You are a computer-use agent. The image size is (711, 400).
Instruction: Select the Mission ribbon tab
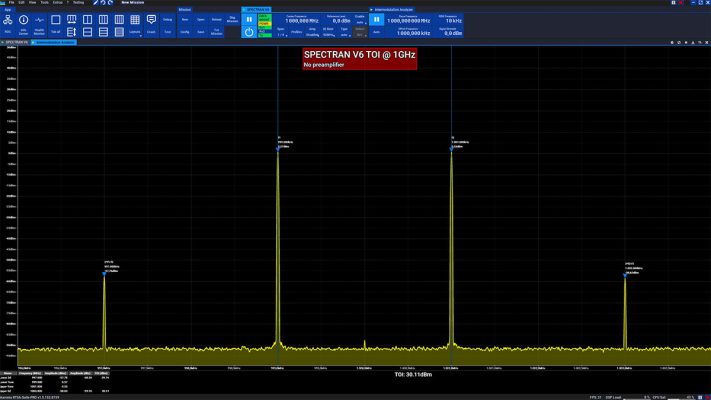pyautogui.click(x=185, y=10)
